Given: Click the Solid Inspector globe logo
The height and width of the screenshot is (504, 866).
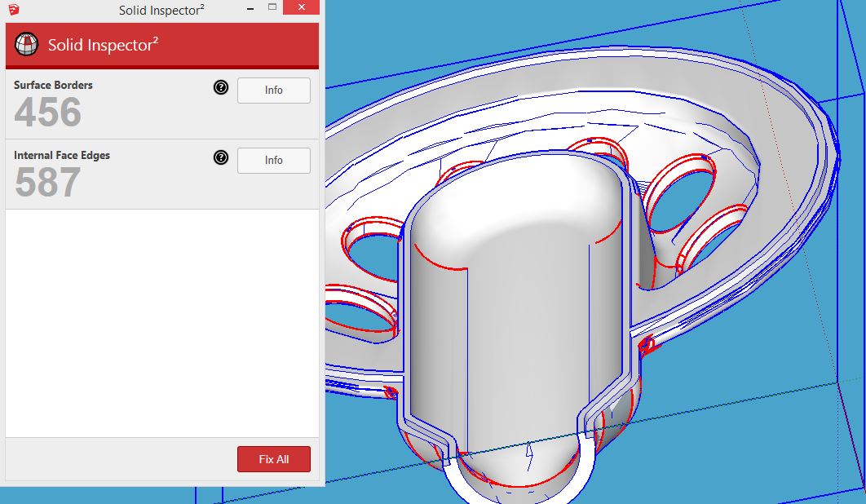Looking at the screenshot, I should point(27,45).
